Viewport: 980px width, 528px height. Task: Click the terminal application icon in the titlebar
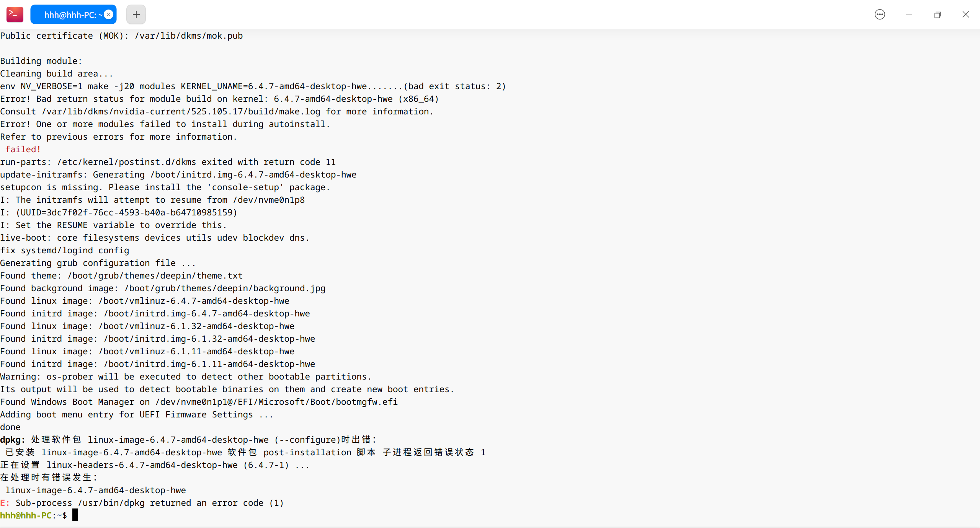coord(15,14)
